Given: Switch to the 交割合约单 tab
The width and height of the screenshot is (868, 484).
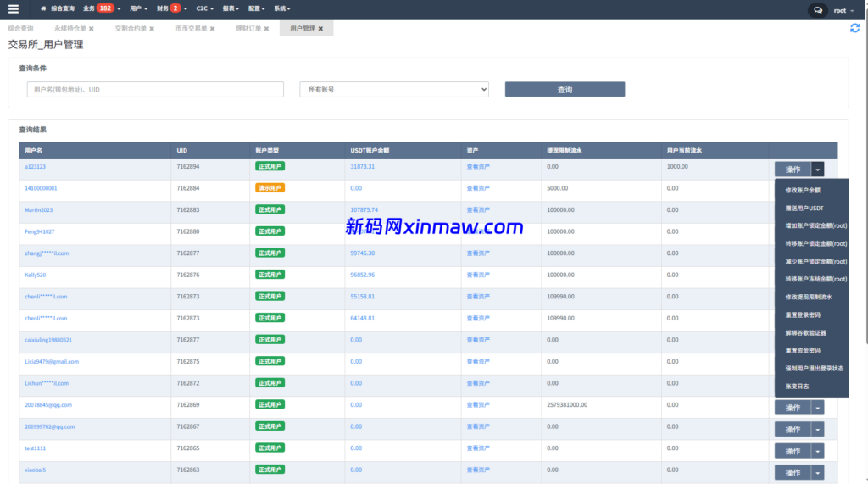Looking at the screenshot, I should point(131,29).
